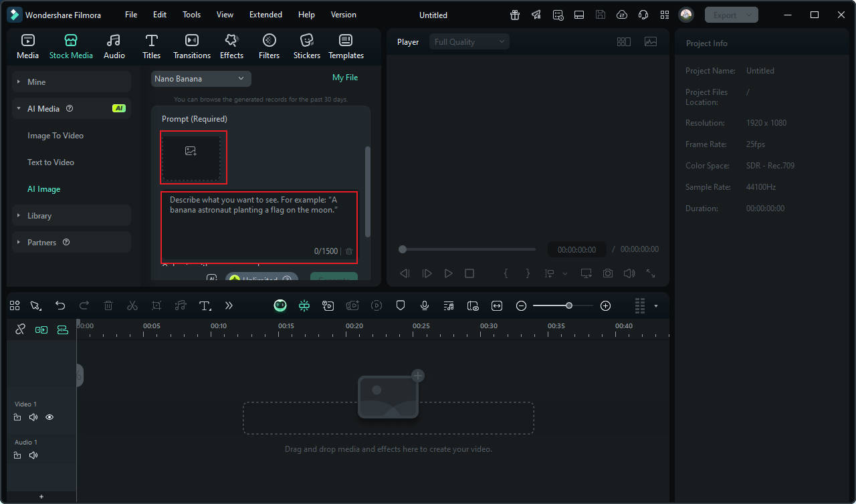Step forward to the next frame
Screen dimensions: 856x504
coord(427,273)
